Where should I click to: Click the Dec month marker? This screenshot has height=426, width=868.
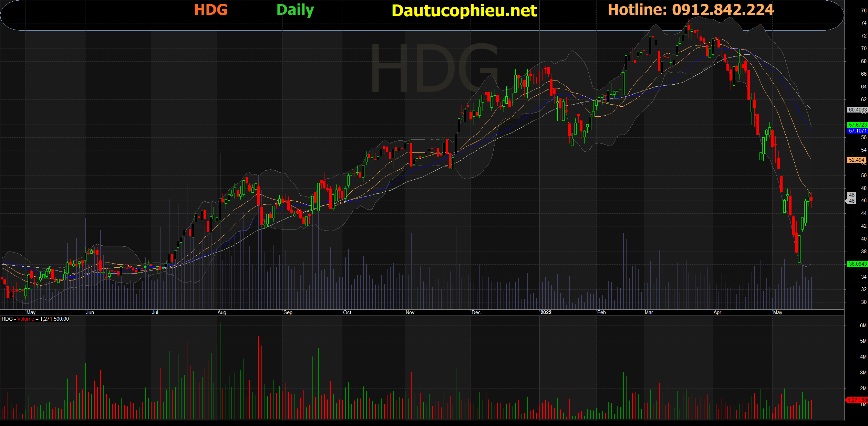pos(476,312)
